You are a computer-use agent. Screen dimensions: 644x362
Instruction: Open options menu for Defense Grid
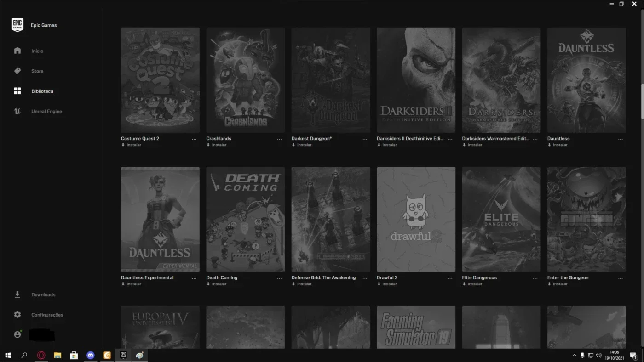365,278
